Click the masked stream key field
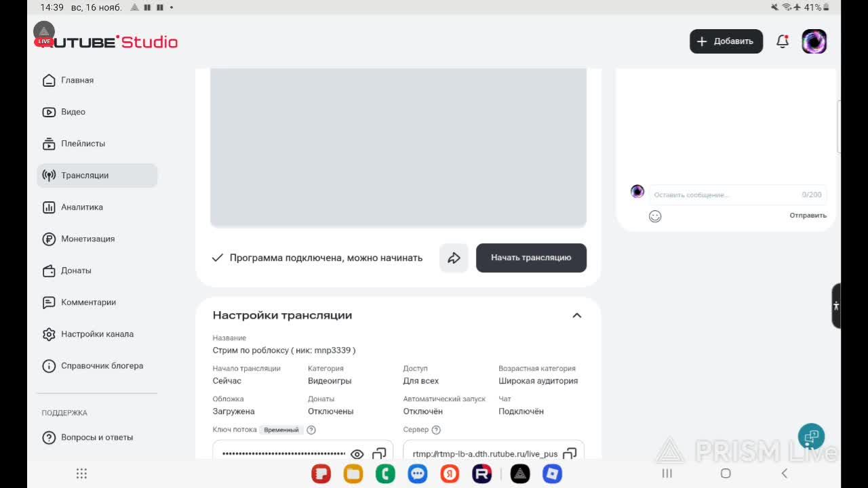Image resolution: width=868 pixels, height=488 pixels. pyautogui.click(x=283, y=454)
